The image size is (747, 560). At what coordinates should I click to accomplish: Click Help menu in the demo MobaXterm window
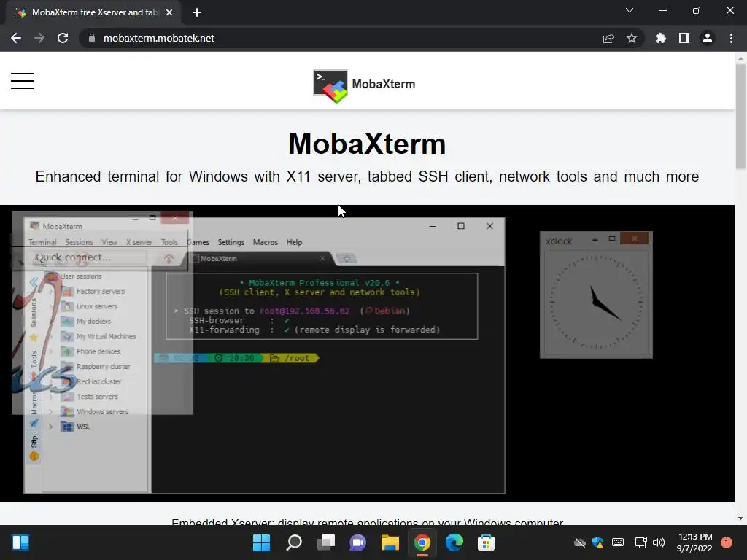[294, 242]
